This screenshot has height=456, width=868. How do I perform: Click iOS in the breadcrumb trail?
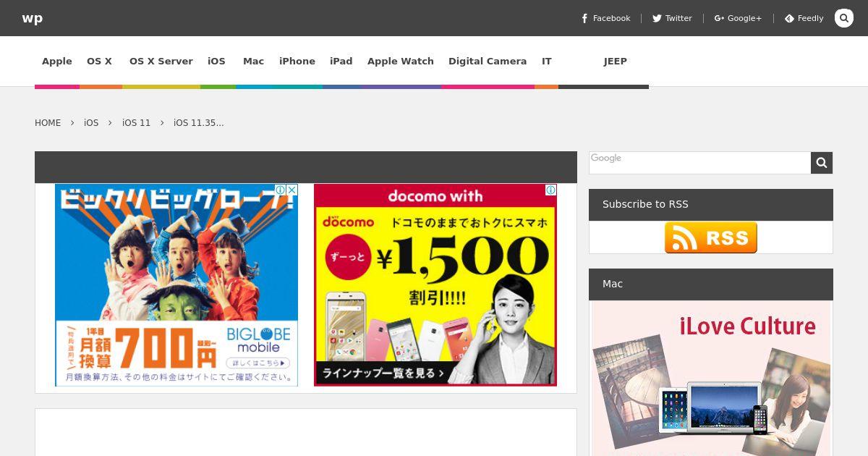(x=91, y=123)
